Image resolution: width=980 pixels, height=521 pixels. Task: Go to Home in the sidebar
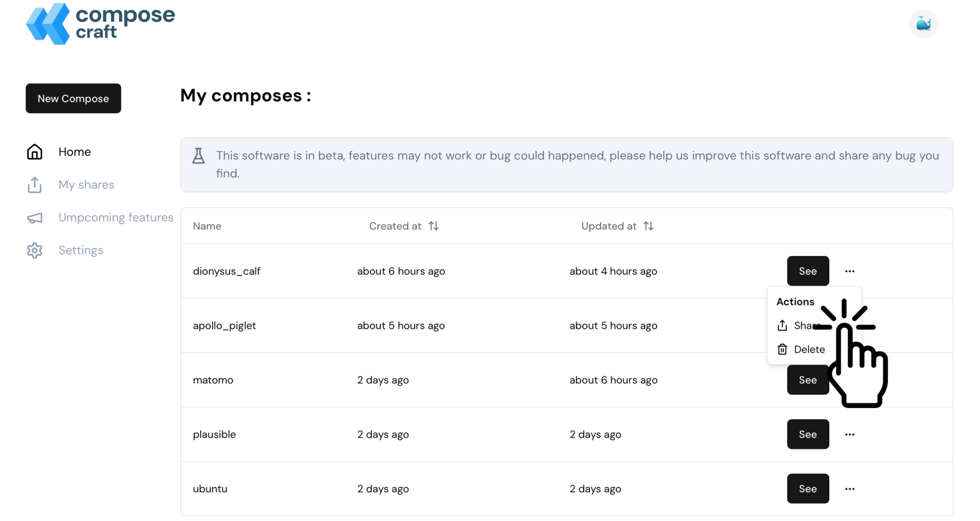75,152
